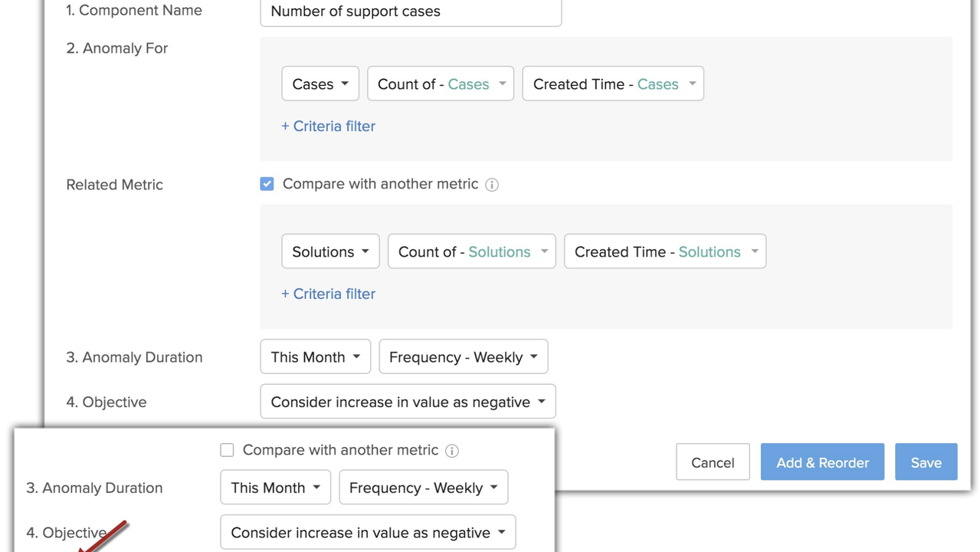980x552 pixels.
Task: Open the Cases module dropdown
Action: [320, 84]
